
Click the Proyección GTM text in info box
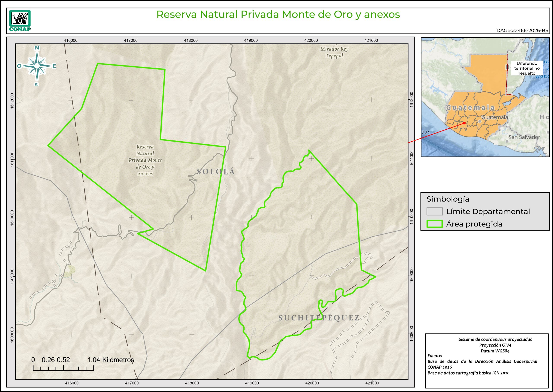[495, 345]
